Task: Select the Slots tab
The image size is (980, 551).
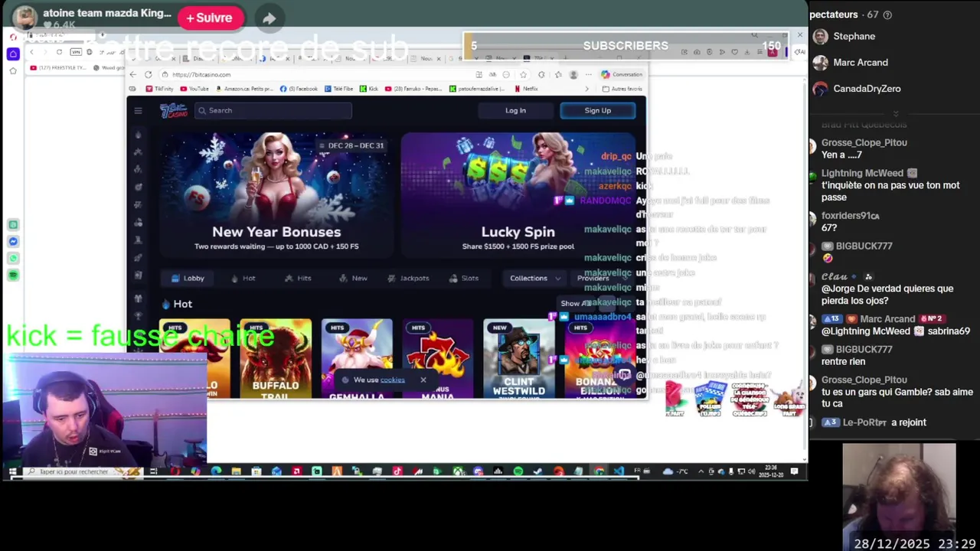Action: (464, 278)
